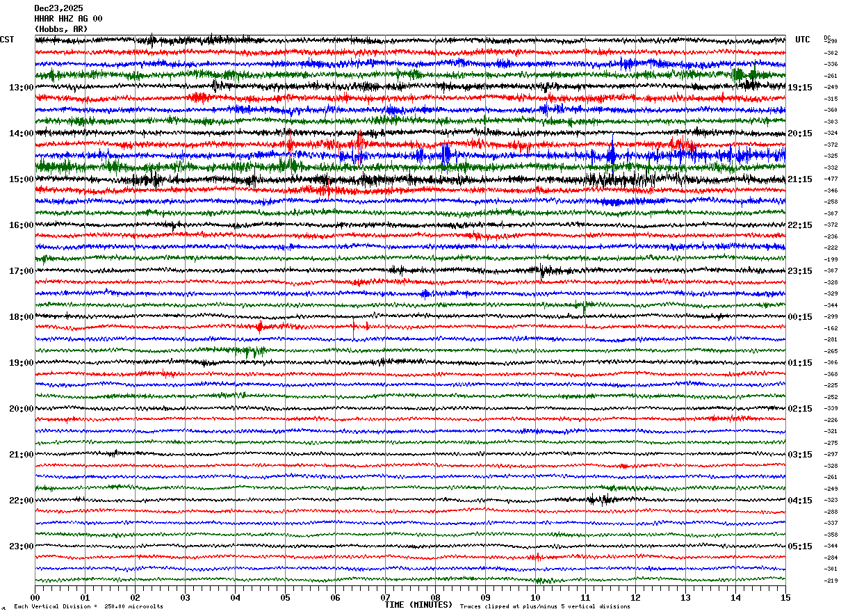Select the 16:00 CST time label
The image size is (841, 616).
tap(21, 225)
